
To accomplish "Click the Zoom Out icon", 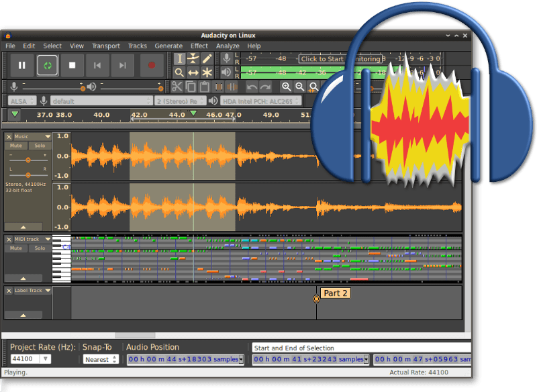I will click(x=300, y=87).
